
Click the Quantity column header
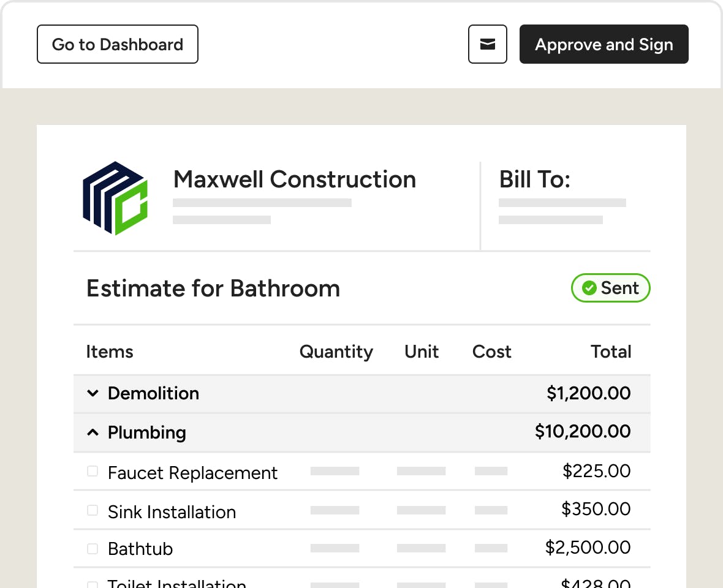click(x=336, y=352)
